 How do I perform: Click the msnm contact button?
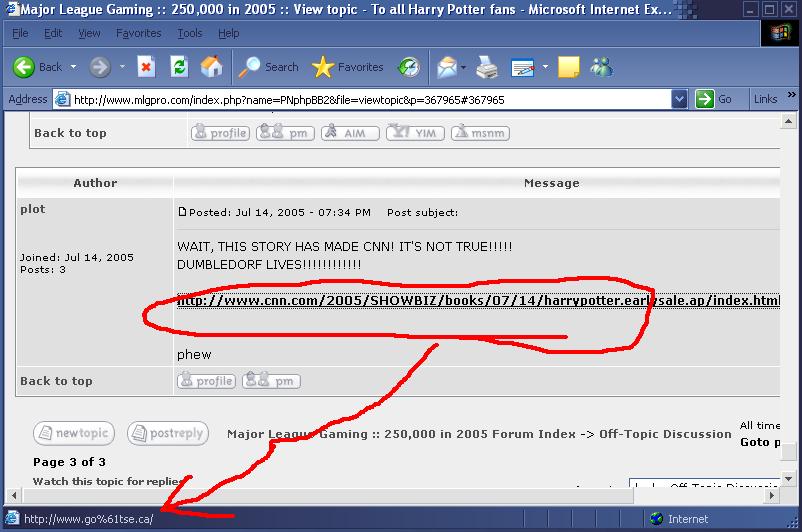coord(480,133)
